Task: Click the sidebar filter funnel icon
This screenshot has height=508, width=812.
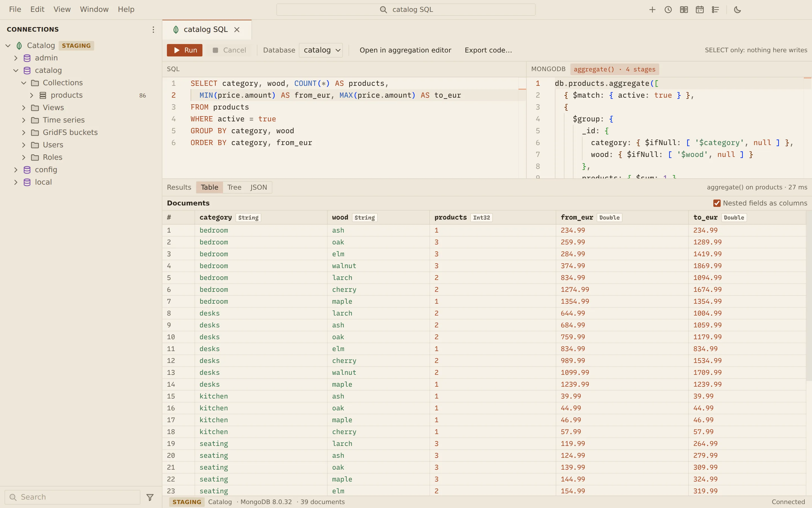Action: pyautogui.click(x=150, y=497)
